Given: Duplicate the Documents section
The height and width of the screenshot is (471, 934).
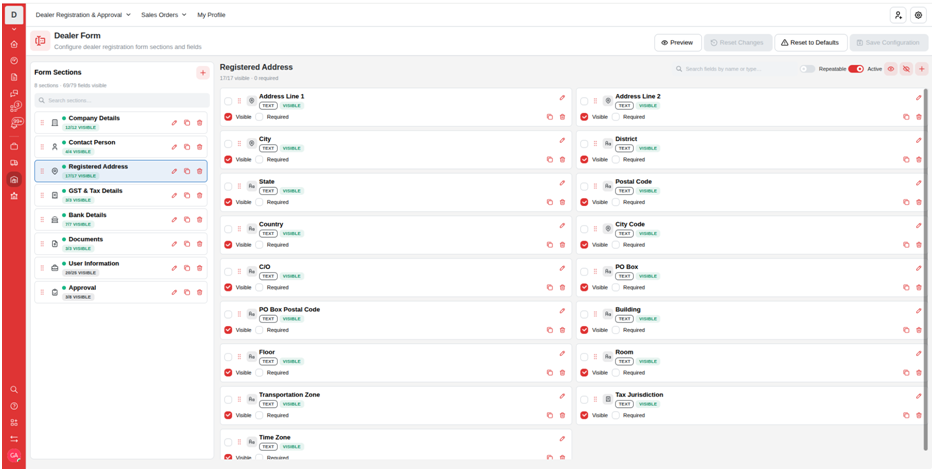Looking at the screenshot, I should coord(187,244).
